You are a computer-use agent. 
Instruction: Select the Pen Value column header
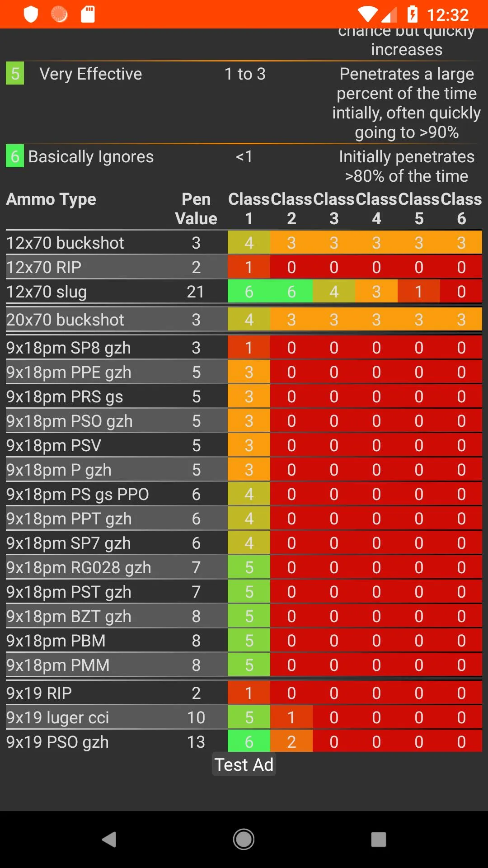point(196,209)
